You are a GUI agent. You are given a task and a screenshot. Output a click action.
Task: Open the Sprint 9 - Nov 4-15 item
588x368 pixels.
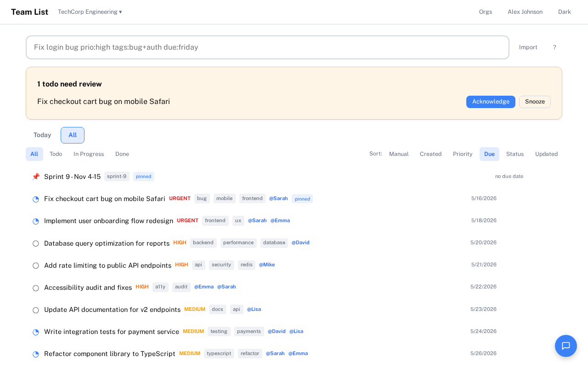point(72,177)
